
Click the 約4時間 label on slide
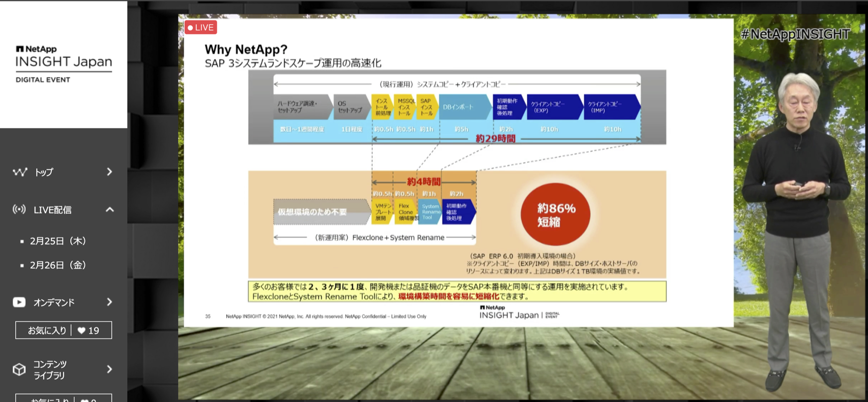[x=423, y=181]
